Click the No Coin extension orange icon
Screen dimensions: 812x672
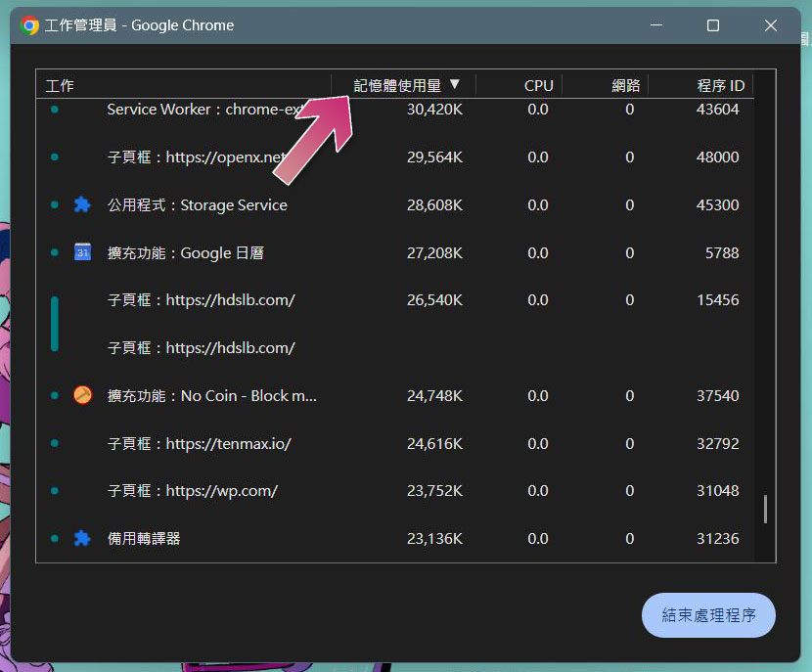pos(82,395)
